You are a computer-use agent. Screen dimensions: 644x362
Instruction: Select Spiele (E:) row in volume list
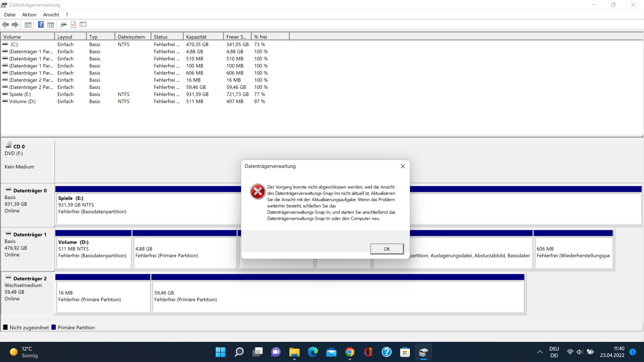click(20, 95)
